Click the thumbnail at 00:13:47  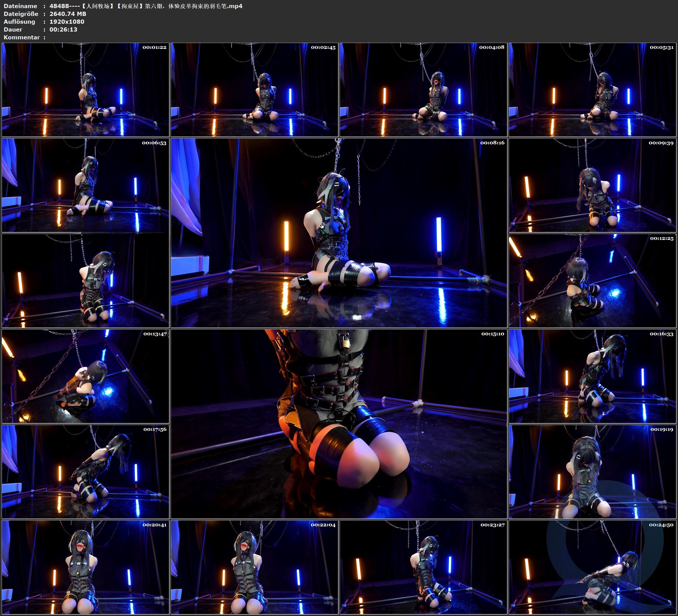coord(85,376)
